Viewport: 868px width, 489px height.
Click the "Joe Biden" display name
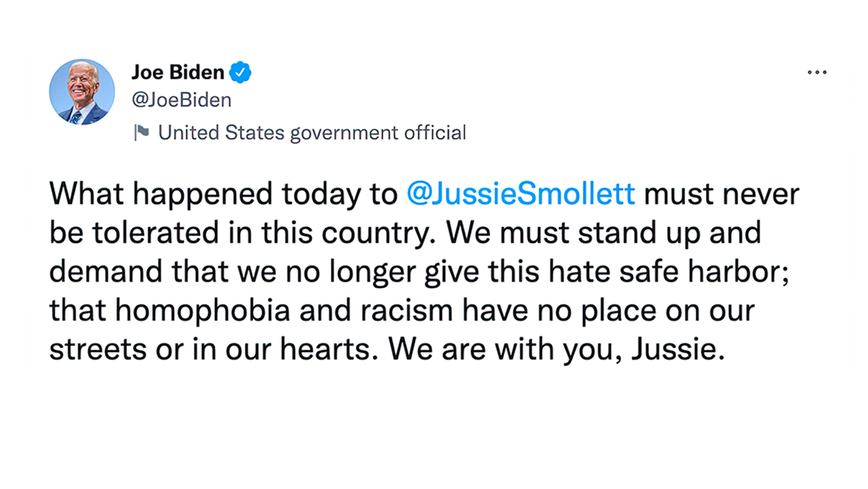coord(178,72)
